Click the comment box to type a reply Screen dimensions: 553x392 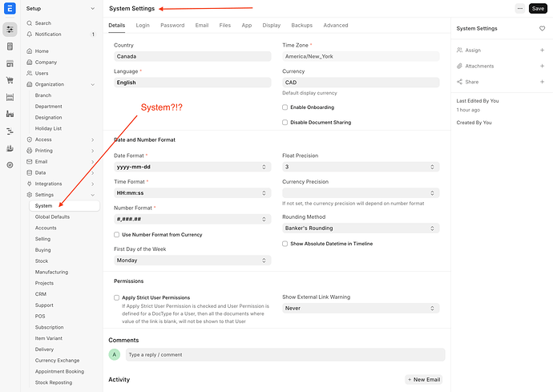(285, 355)
